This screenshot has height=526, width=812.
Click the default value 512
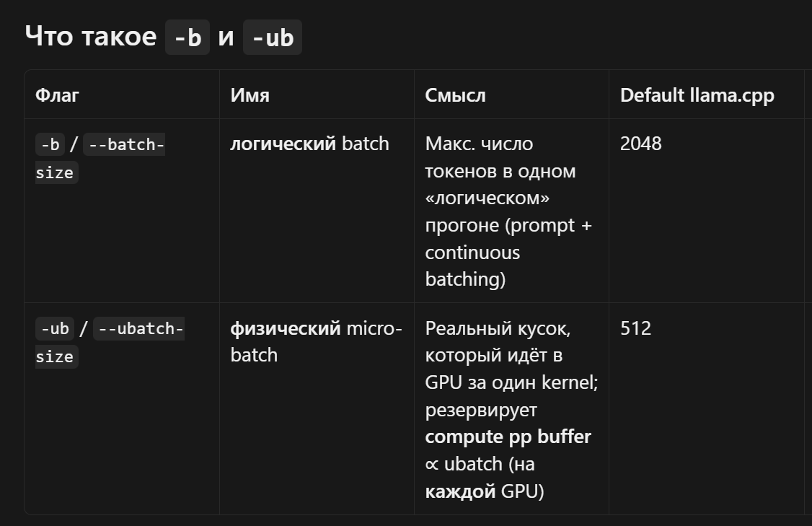point(635,328)
